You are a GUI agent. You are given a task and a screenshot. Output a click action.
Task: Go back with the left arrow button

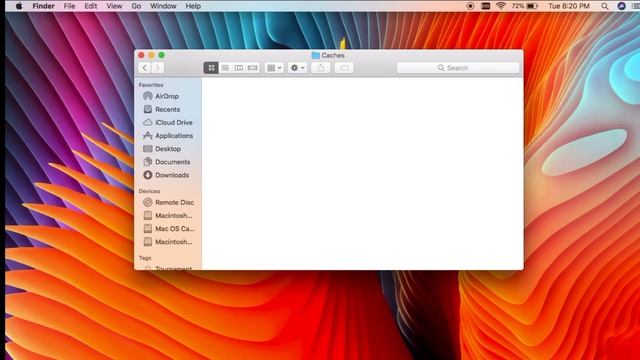point(145,68)
